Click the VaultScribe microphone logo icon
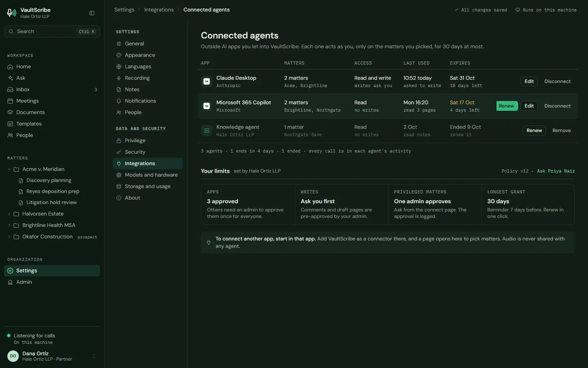Image resolution: width=588 pixels, height=368 pixels. tap(11, 13)
